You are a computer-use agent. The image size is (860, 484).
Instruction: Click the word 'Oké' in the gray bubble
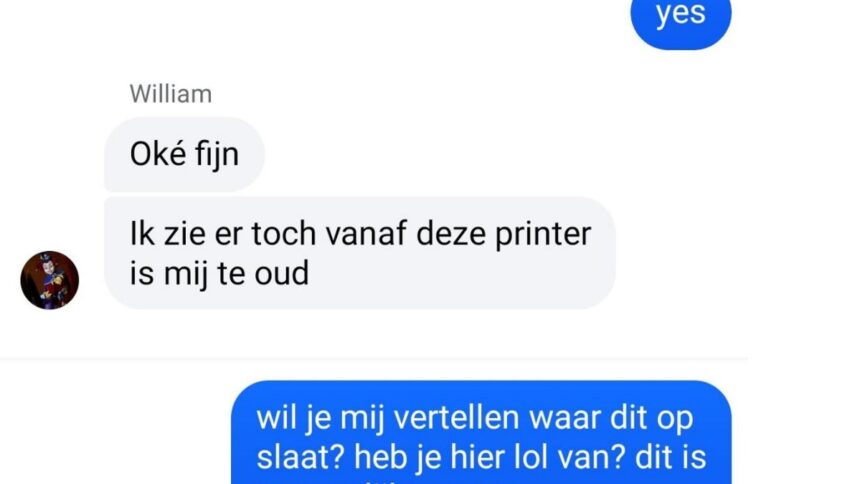(x=157, y=155)
